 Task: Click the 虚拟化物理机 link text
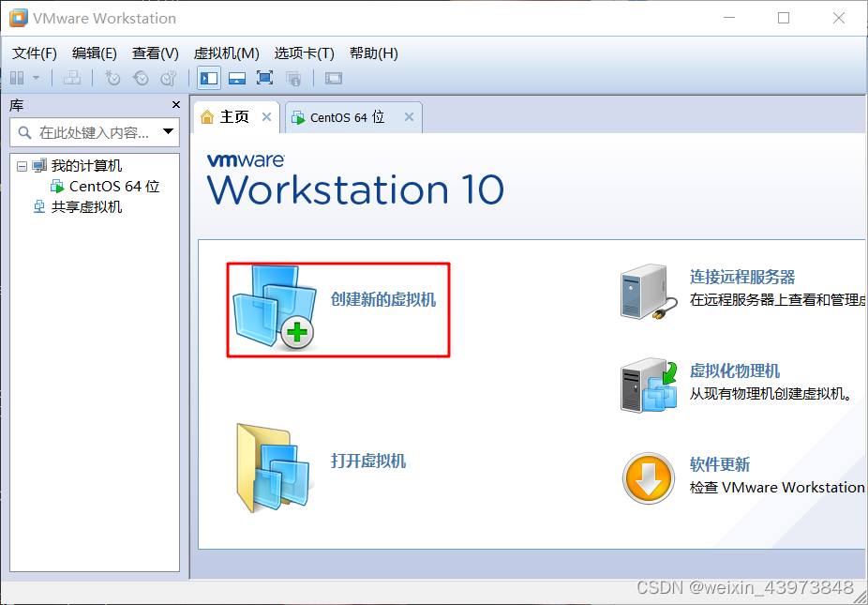click(x=735, y=371)
